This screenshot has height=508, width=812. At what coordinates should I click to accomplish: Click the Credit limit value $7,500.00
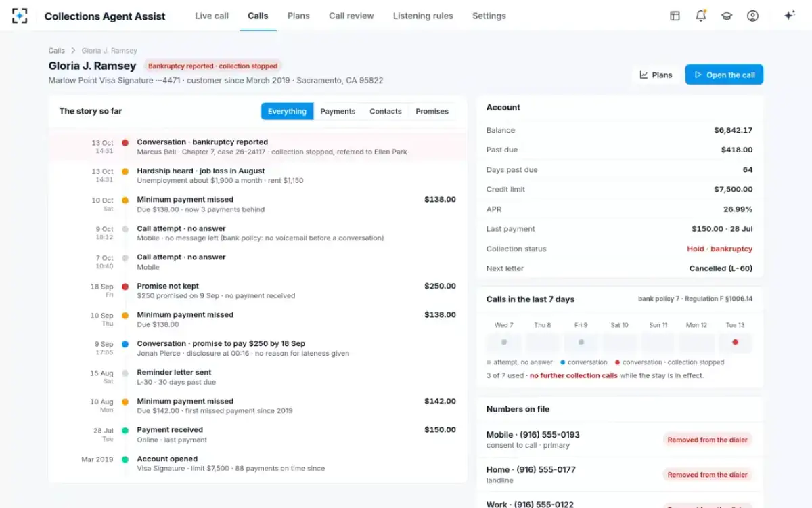pyautogui.click(x=733, y=189)
